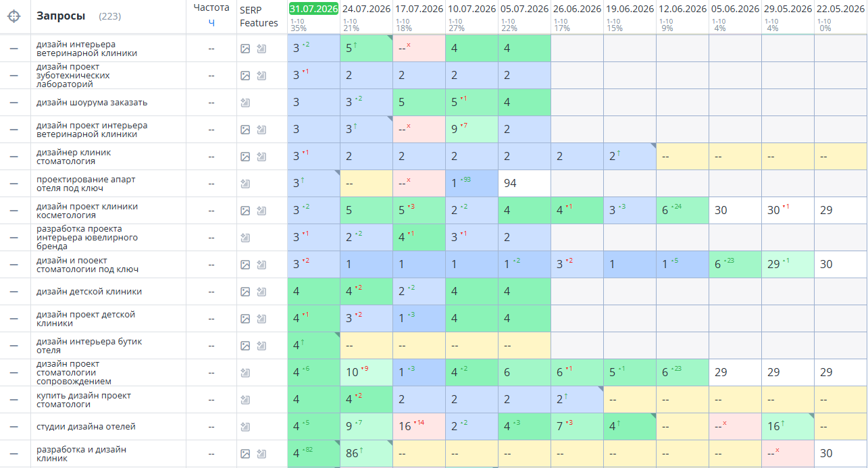The image size is (868, 468).
Task: Click starred-list SERP icon for дизайн шоурума заказать
Action: (245, 103)
